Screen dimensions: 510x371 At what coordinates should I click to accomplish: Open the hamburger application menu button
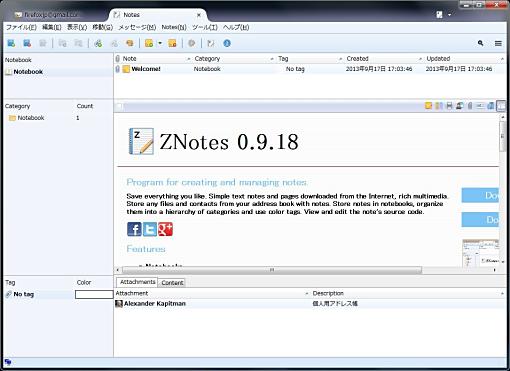[x=498, y=43]
